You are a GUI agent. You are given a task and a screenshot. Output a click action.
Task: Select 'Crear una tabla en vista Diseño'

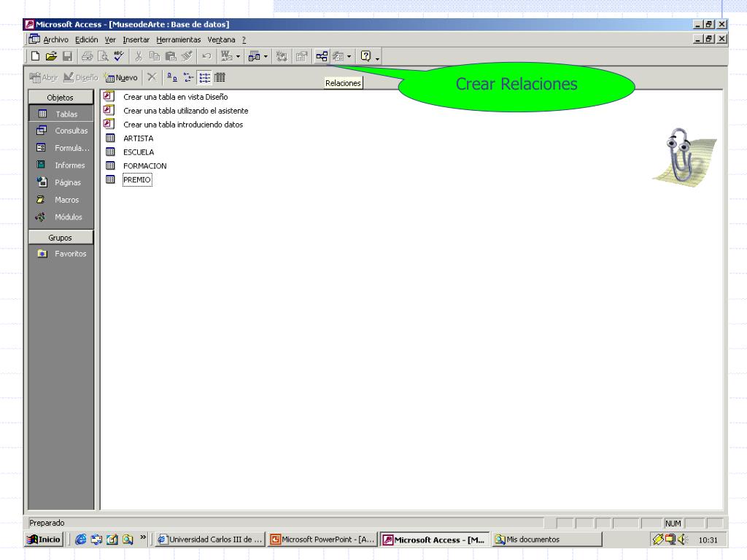click(175, 97)
